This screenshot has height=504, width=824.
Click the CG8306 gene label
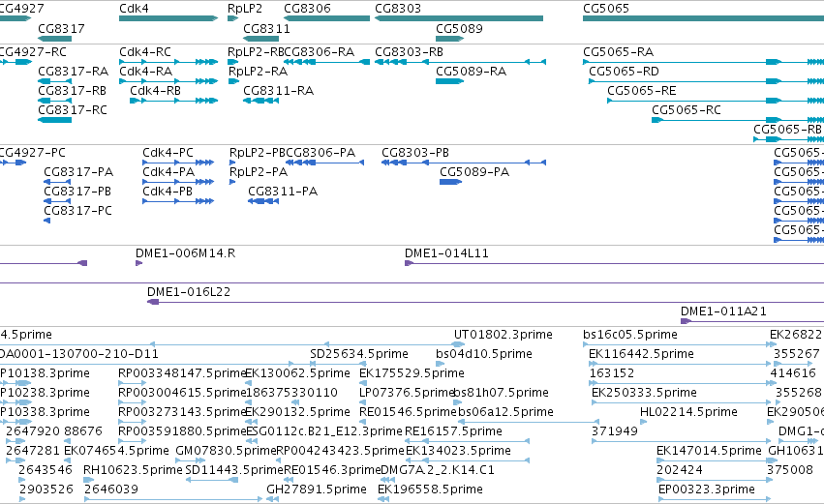307,9
